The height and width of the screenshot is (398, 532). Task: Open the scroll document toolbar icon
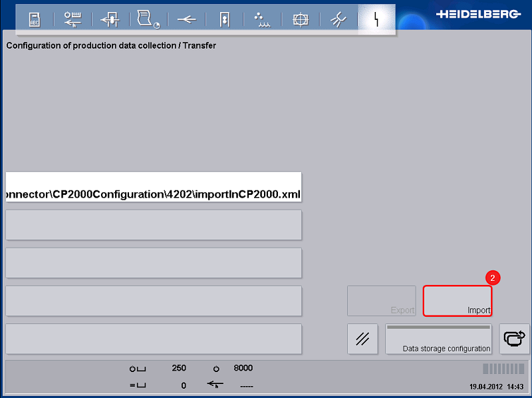tap(148, 20)
